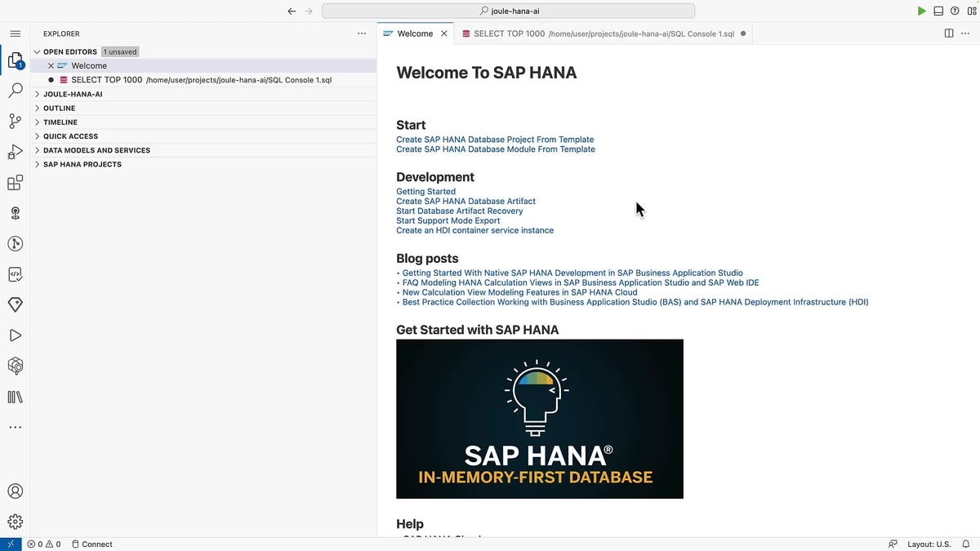Close the Welcome tab
This screenshot has width=980, height=551.
(444, 33)
